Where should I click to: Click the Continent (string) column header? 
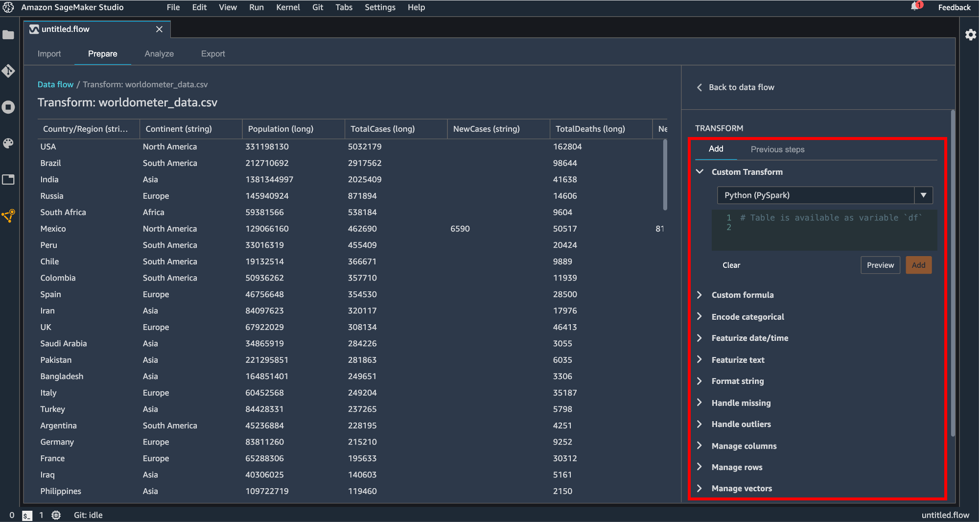coord(191,129)
